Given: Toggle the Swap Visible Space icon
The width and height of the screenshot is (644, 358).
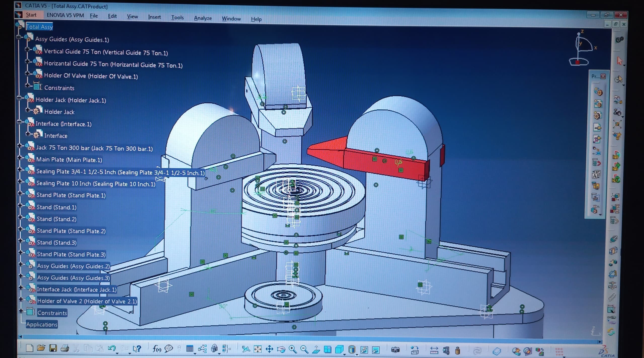Looking at the screenshot, I should 376,350.
